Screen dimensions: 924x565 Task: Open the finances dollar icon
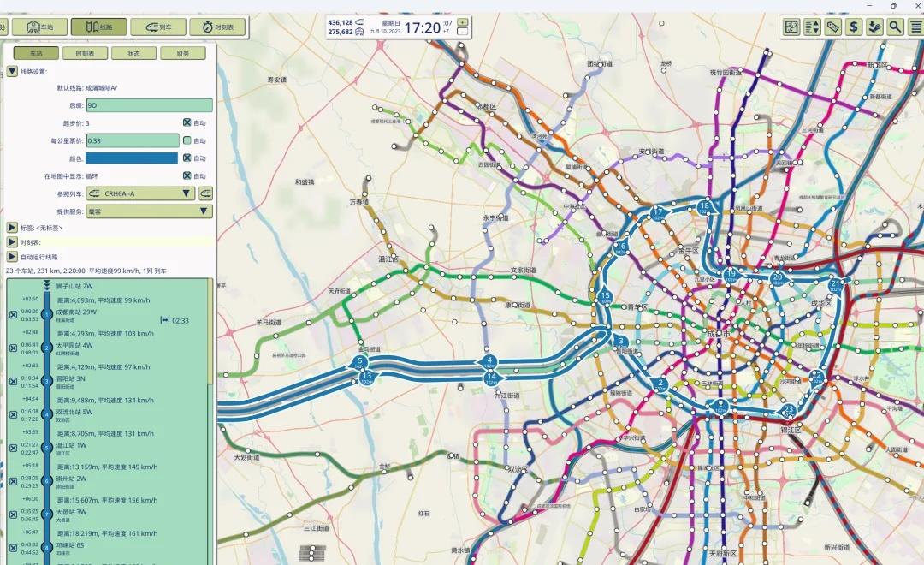pos(853,27)
